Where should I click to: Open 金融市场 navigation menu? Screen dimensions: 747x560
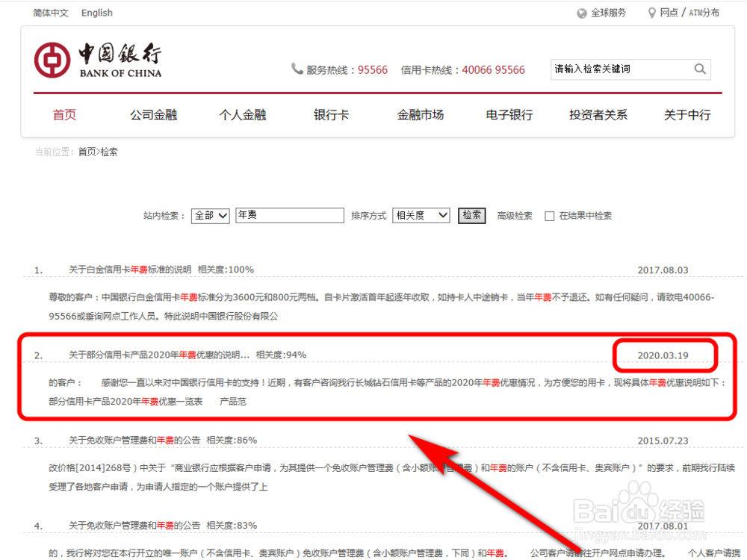click(x=420, y=115)
